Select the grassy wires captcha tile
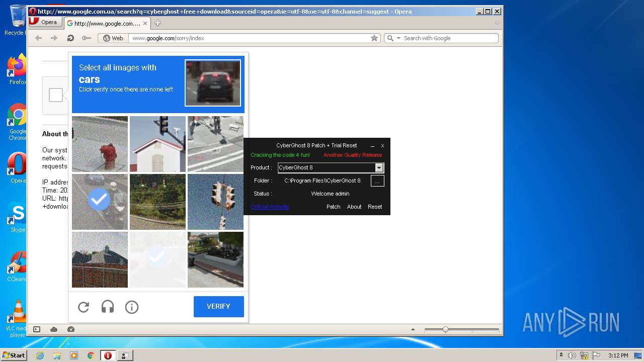 tap(157, 202)
